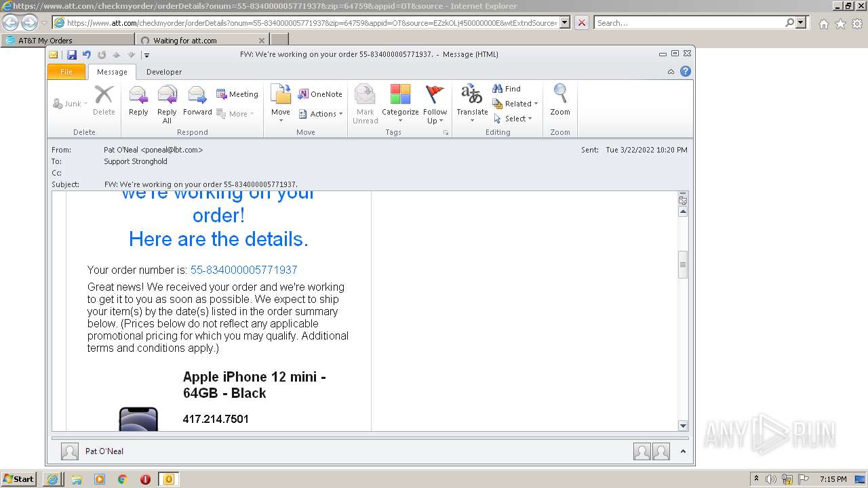The height and width of the screenshot is (488, 868).
Task: Click the message scrollbar up arrow
Action: point(683,212)
